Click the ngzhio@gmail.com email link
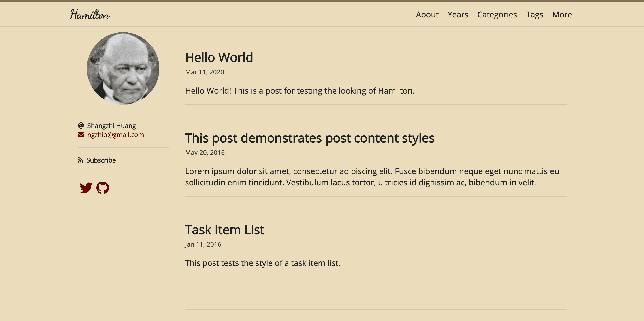Screen dimensions: 644x321 [x=115, y=135]
